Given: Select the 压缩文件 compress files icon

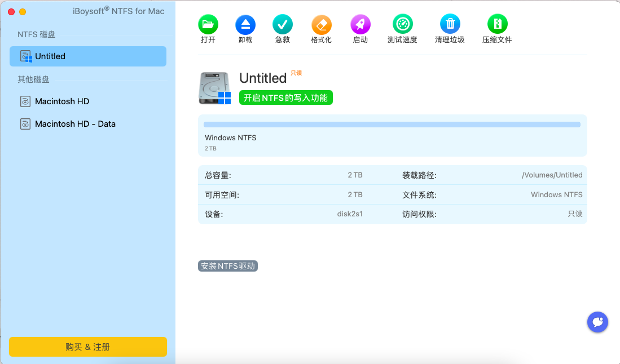Looking at the screenshot, I should (x=497, y=23).
